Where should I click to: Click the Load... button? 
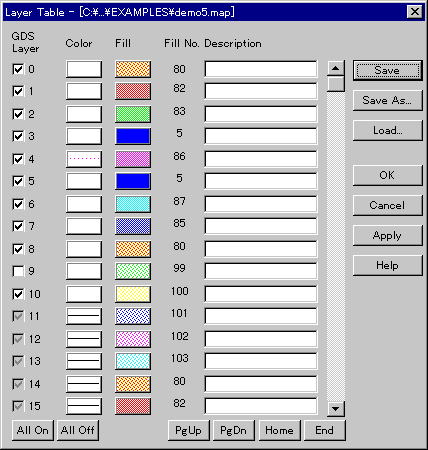[x=387, y=130]
